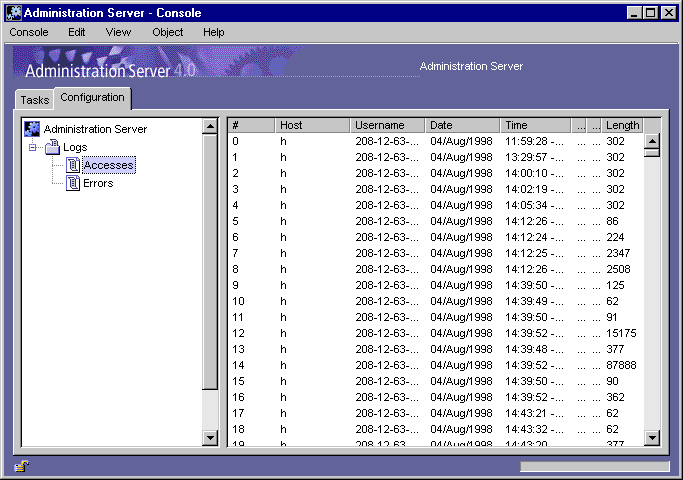Click the time 14:43:21 cell
This screenshot has width=683, height=480.
point(534,413)
